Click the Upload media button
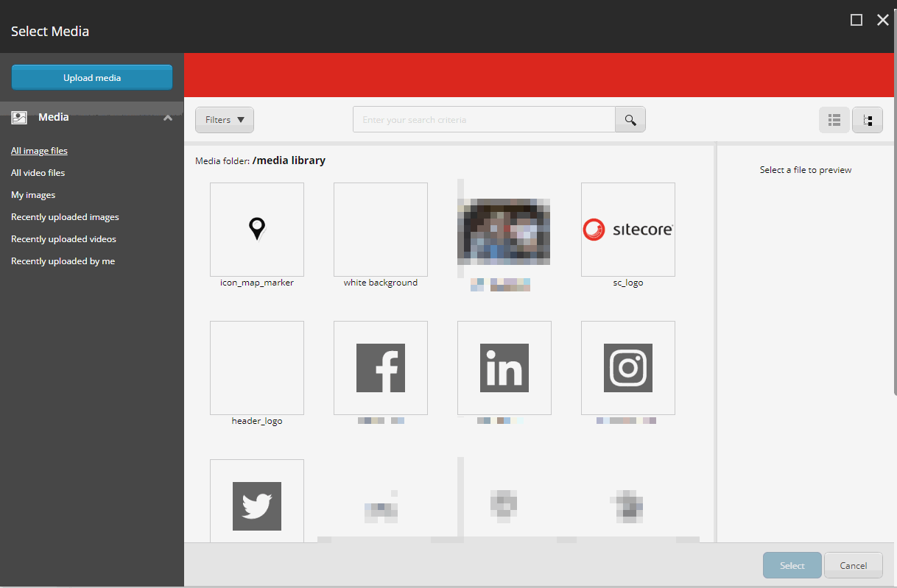 (92, 77)
